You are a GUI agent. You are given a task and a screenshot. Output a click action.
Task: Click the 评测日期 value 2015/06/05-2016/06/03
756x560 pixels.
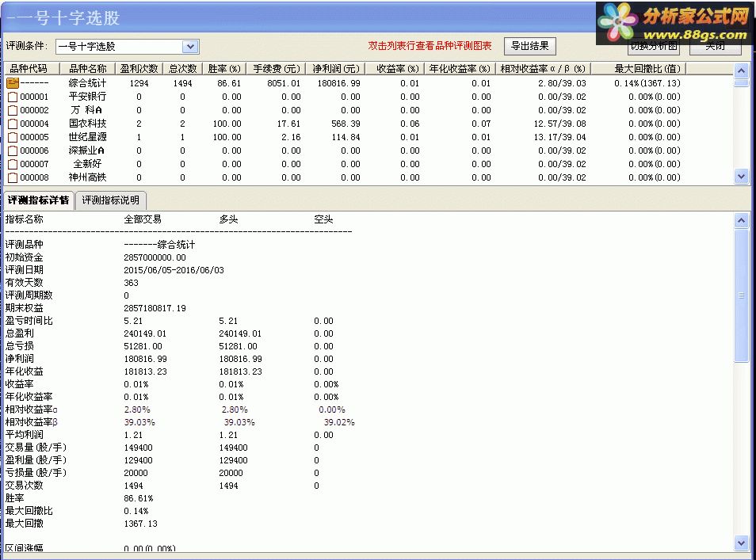174,270
